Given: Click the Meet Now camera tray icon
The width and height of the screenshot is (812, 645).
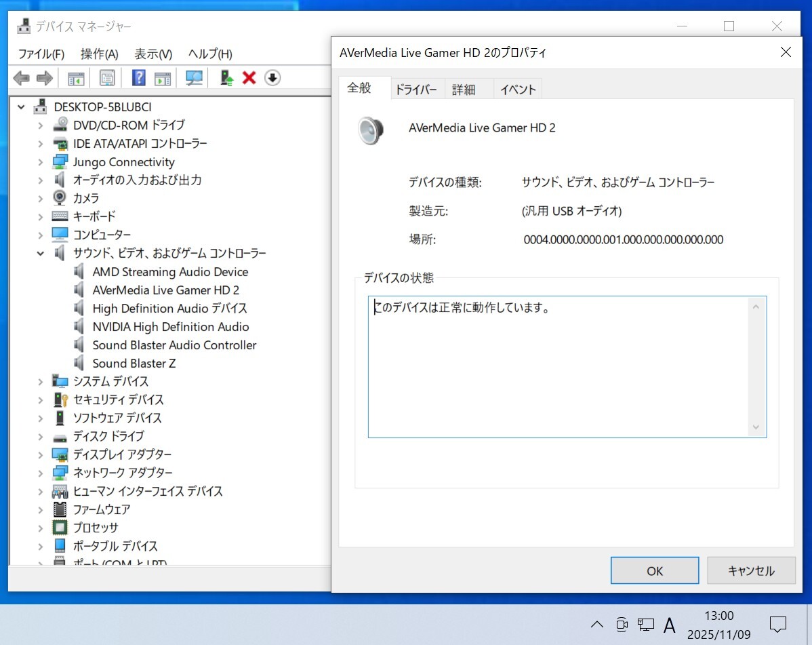Looking at the screenshot, I should 622,624.
